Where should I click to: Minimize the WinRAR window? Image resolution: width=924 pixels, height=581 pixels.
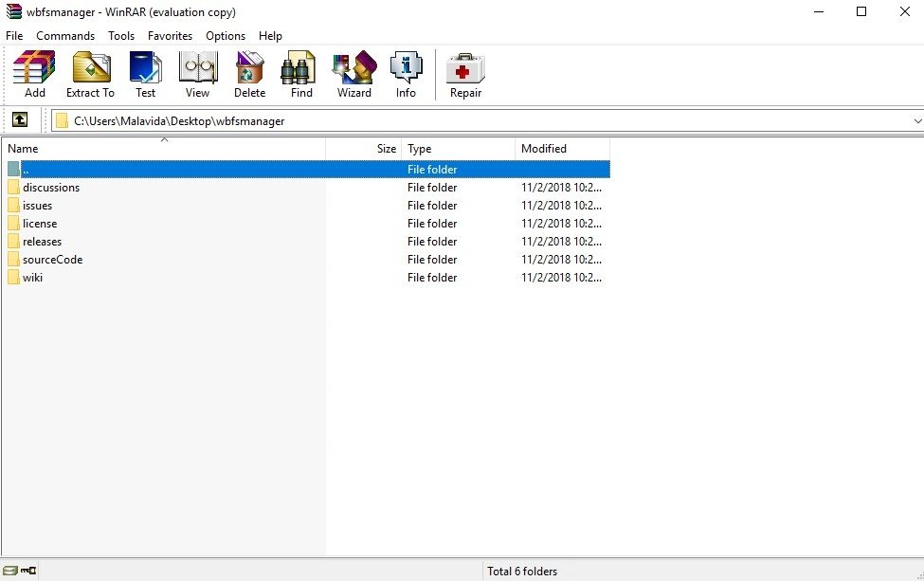pyautogui.click(x=819, y=11)
